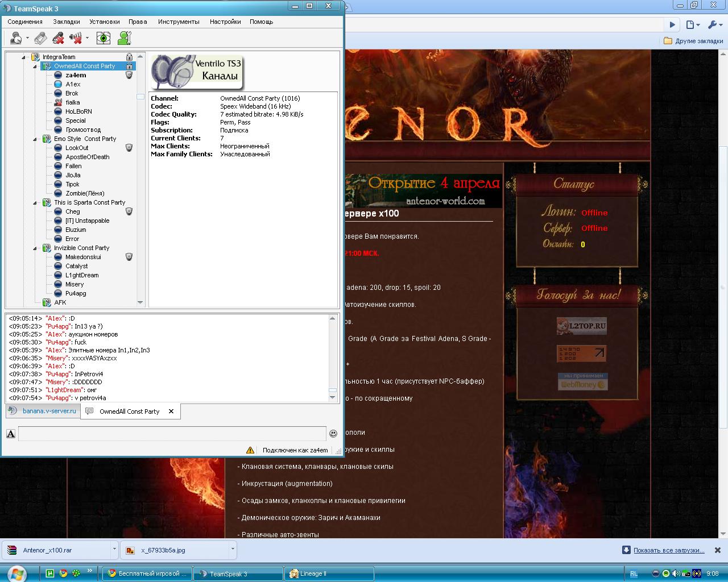Open Antenor_x100.rar download item

pyautogui.click(x=57, y=550)
